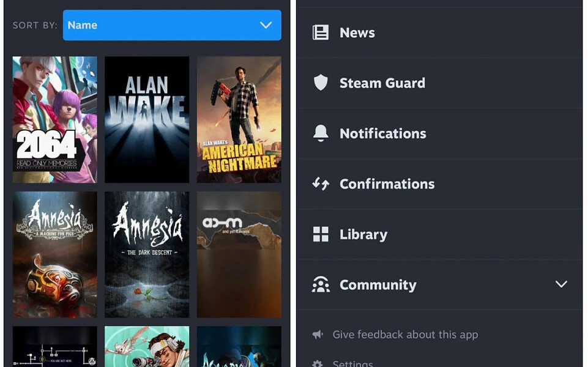Select the Community menu label

pyautogui.click(x=378, y=285)
